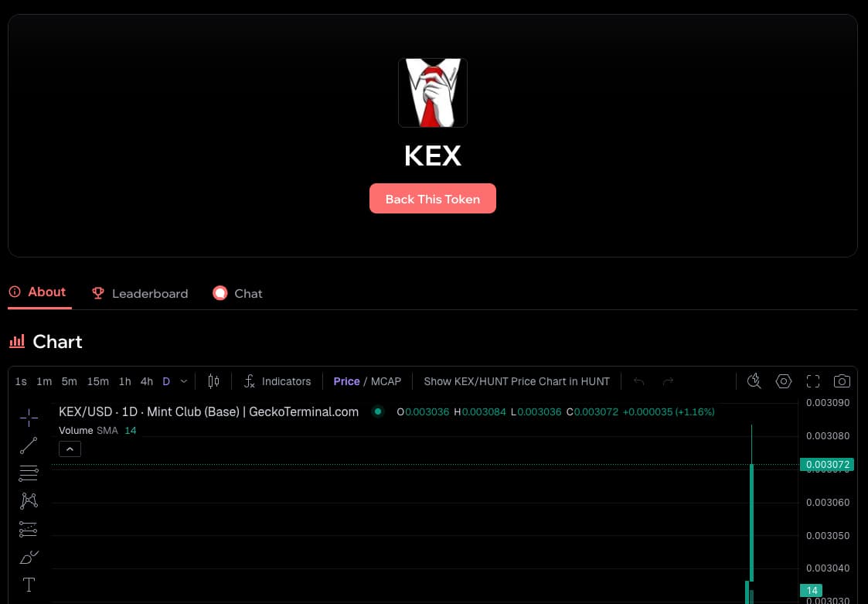Select the chart patterns tool
868x604 pixels.
29,500
